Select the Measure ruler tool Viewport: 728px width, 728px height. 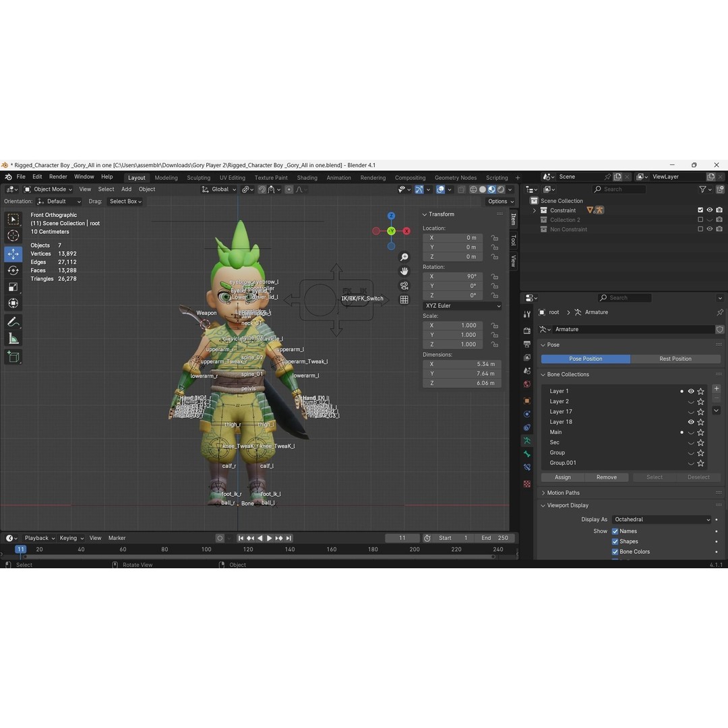[13, 338]
